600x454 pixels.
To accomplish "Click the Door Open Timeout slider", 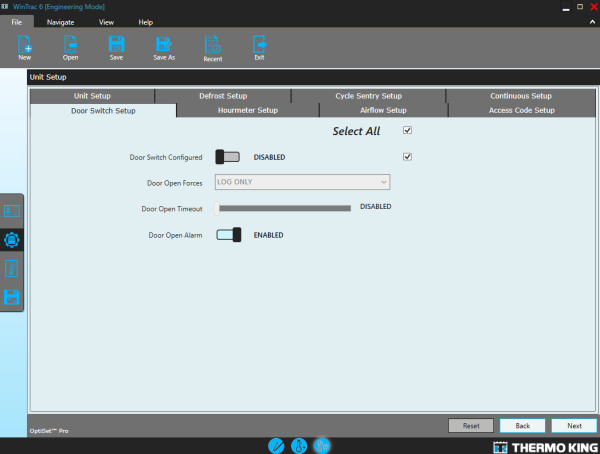I will [x=285, y=208].
